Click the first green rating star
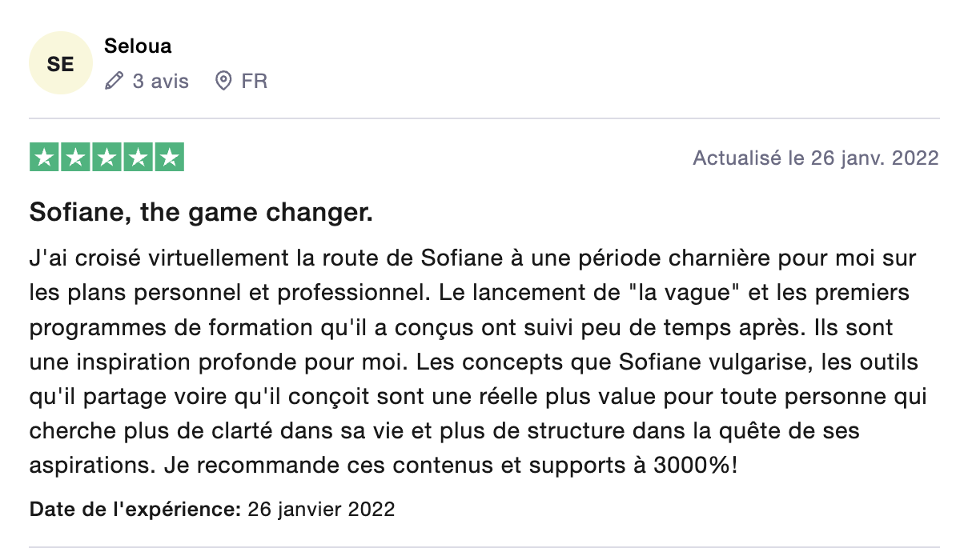This screenshot has height=560, width=964. 45,158
